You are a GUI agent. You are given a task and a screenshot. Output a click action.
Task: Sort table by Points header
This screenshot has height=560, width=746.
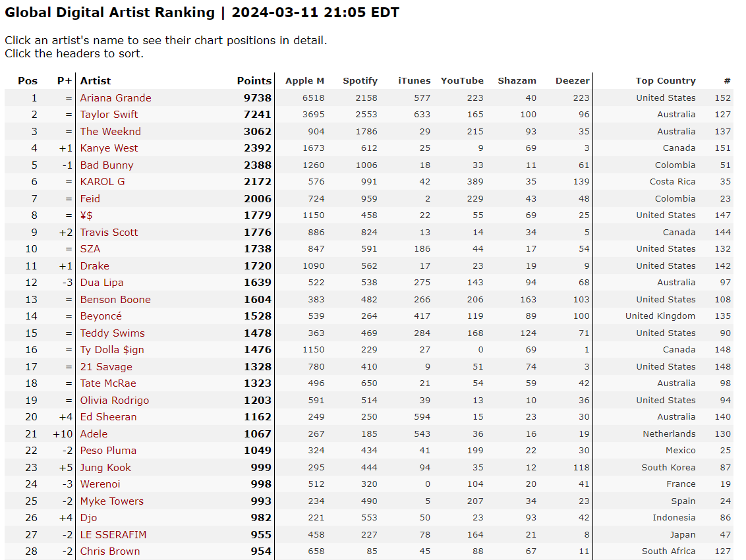pos(254,81)
